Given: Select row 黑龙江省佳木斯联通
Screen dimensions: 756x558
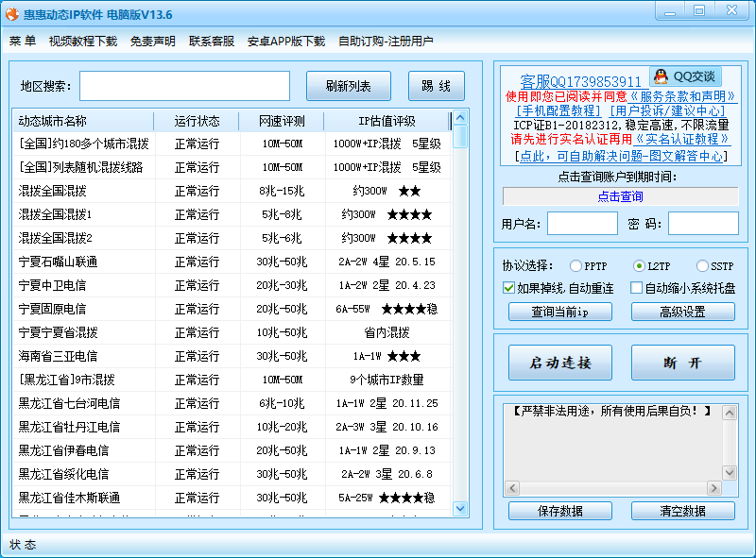Looking at the screenshot, I should point(232,498).
